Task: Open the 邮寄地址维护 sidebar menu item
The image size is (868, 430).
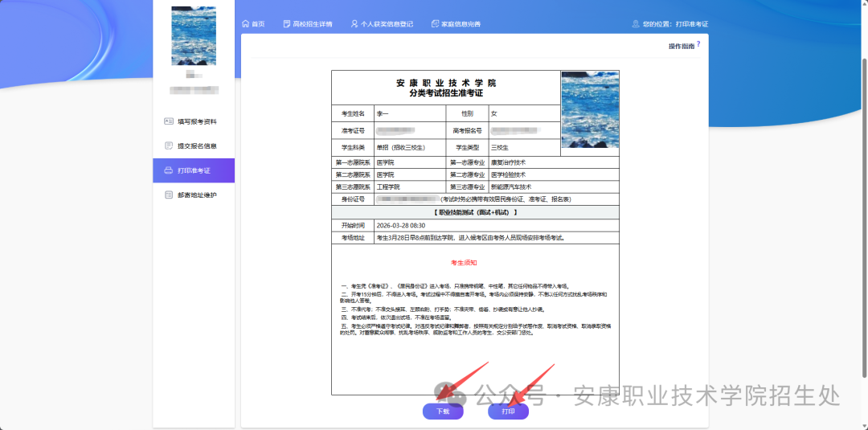Action: click(x=196, y=195)
